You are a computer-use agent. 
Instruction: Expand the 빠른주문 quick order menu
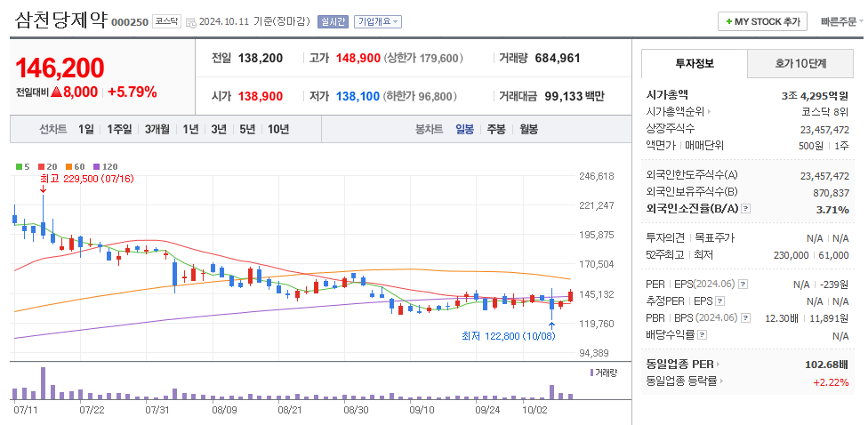(x=841, y=22)
